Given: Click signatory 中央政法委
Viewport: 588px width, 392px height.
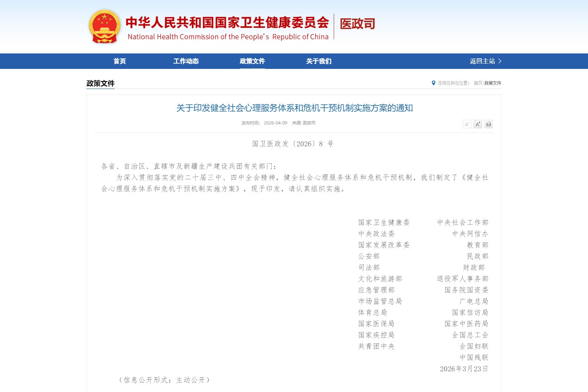Looking at the screenshot, I should [x=376, y=234].
